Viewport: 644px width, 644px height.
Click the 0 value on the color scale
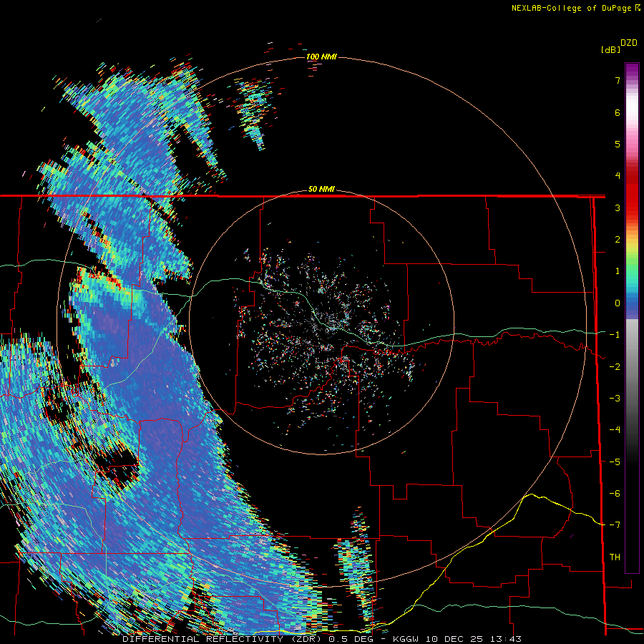pos(618,303)
